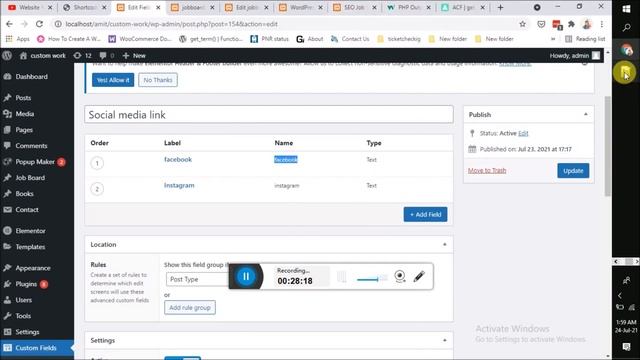The image size is (640, 360).
Task: Collapse the Publish panel
Action: 586,115
